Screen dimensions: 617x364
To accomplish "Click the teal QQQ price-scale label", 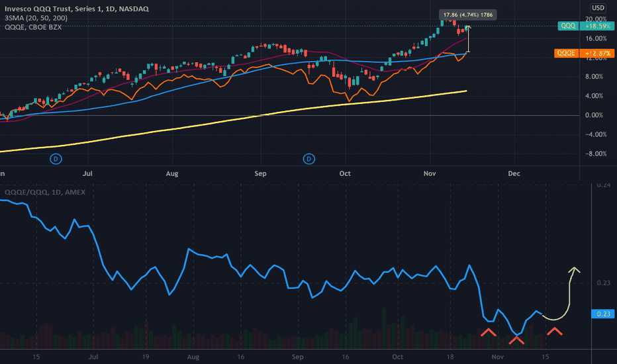I will (x=568, y=26).
